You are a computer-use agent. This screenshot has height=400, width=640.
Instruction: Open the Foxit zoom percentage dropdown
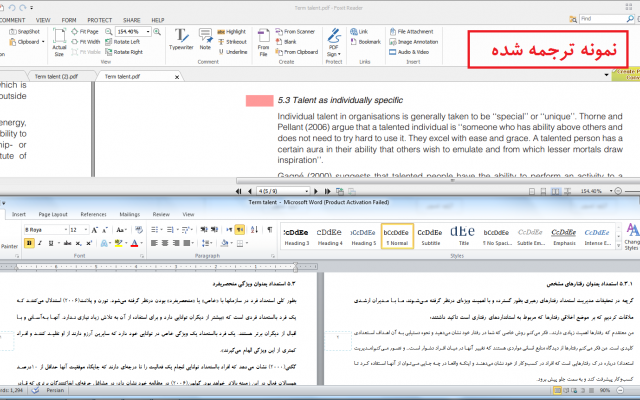coord(148,31)
